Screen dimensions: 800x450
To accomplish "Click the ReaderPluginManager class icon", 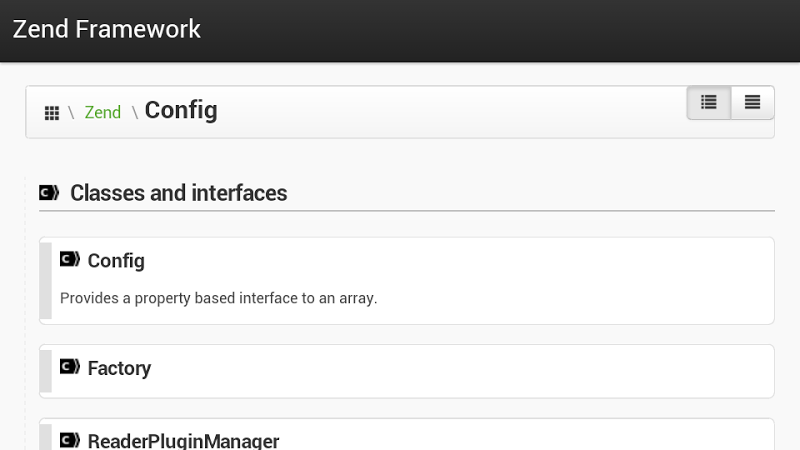I will [70, 440].
